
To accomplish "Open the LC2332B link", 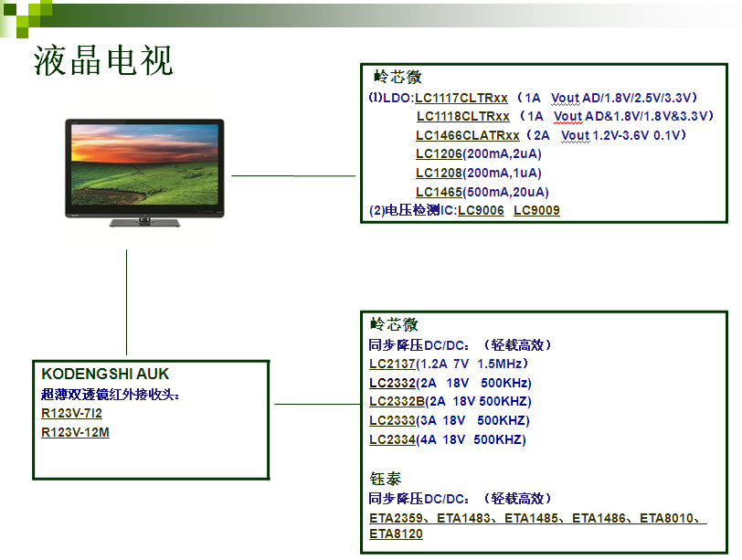I will click(x=397, y=402).
